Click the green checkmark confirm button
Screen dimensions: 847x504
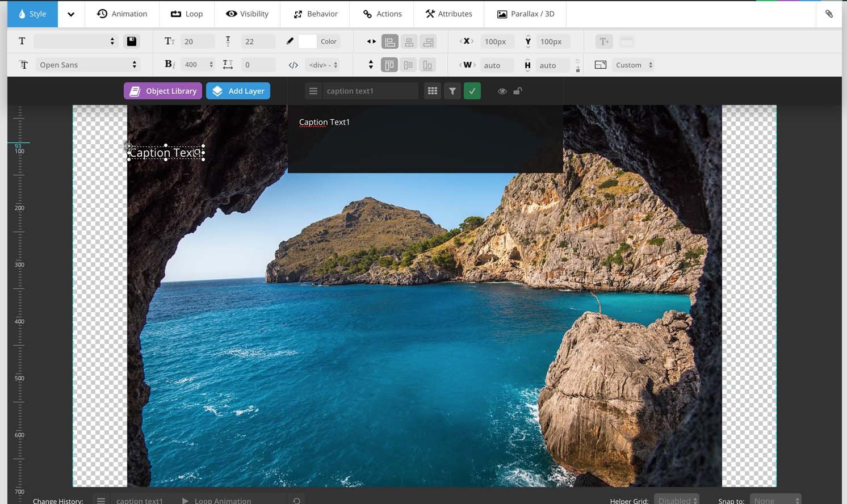472,91
